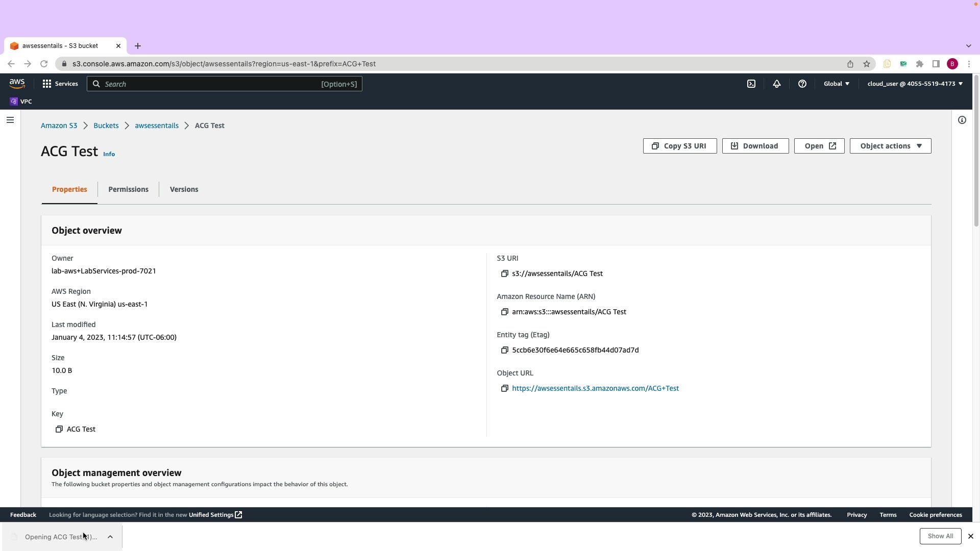Copy the S3 URI value icon
Image resolution: width=980 pixels, height=551 pixels.
pyautogui.click(x=504, y=273)
